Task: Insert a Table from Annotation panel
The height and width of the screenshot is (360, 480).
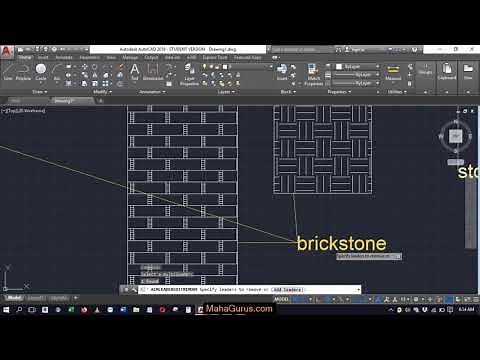Action: (x=169, y=84)
